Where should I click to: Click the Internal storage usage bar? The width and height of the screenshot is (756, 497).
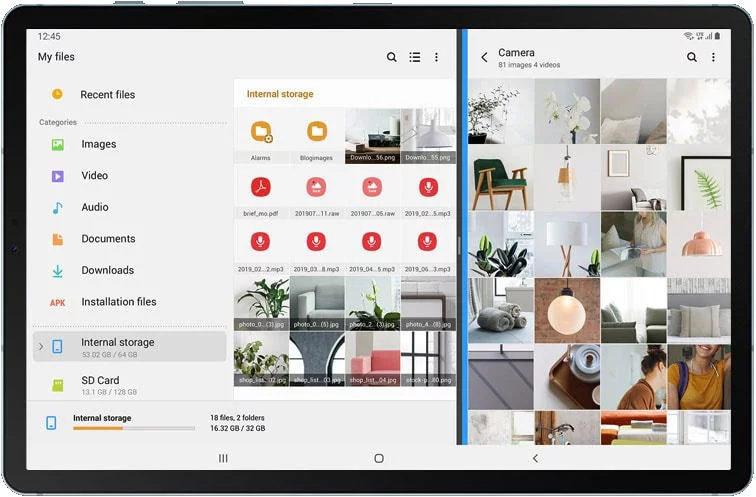click(x=133, y=428)
